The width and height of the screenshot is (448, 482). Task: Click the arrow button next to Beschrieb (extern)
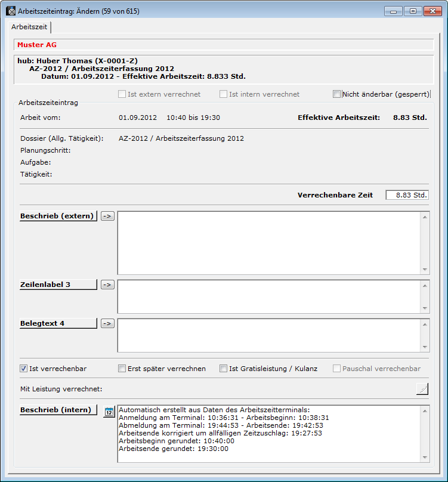[x=107, y=216]
